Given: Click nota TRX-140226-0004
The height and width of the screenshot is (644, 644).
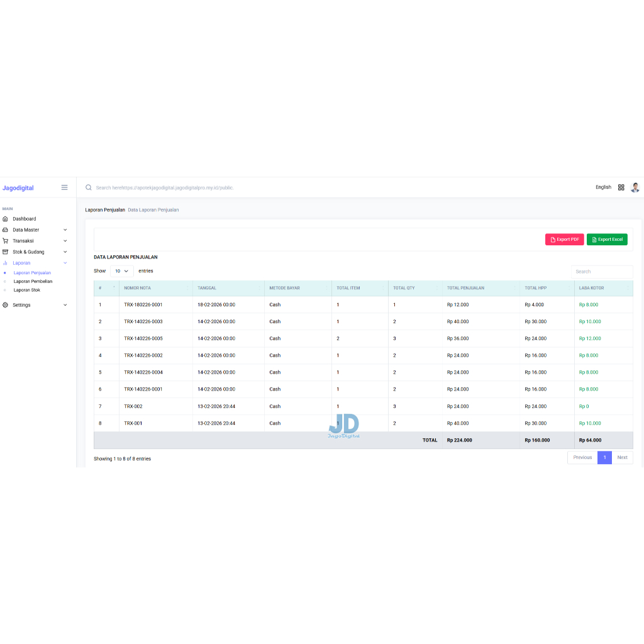Looking at the screenshot, I should click(x=143, y=372).
